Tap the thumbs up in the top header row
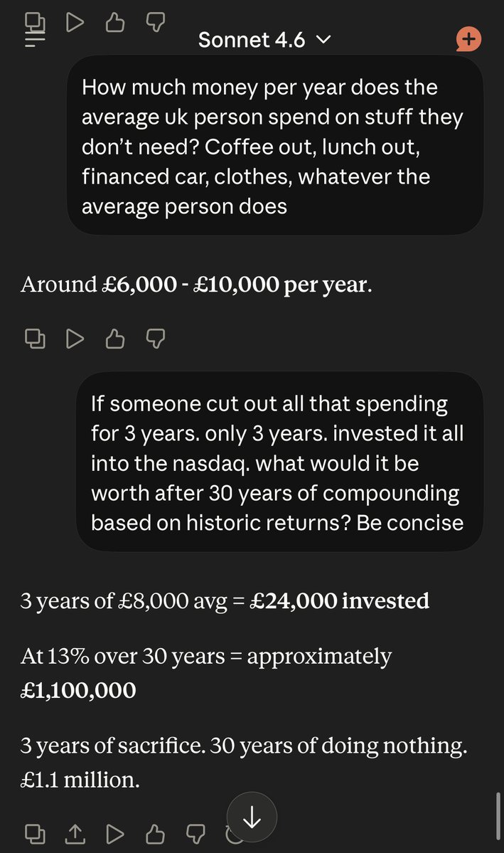504x853 pixels. click(x=114, y=23)
